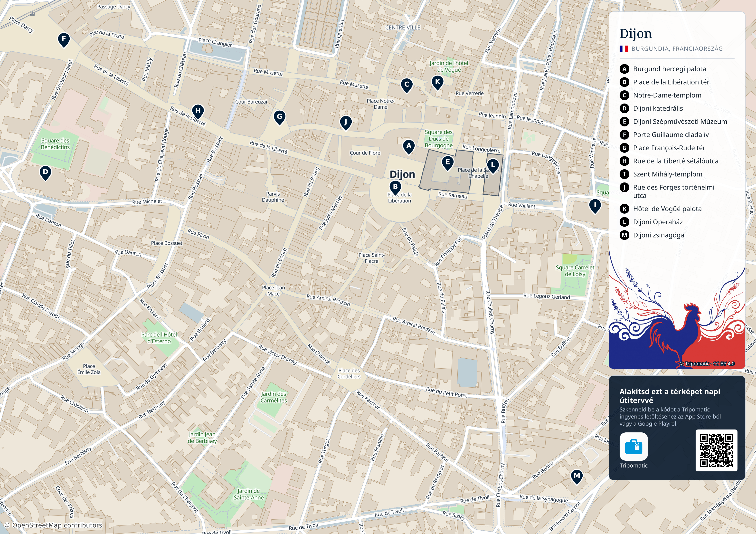Click the 'Tripomatic' label under app icon
The height and width of the screenshot is (534, 756).
click(x=633, y=466)
